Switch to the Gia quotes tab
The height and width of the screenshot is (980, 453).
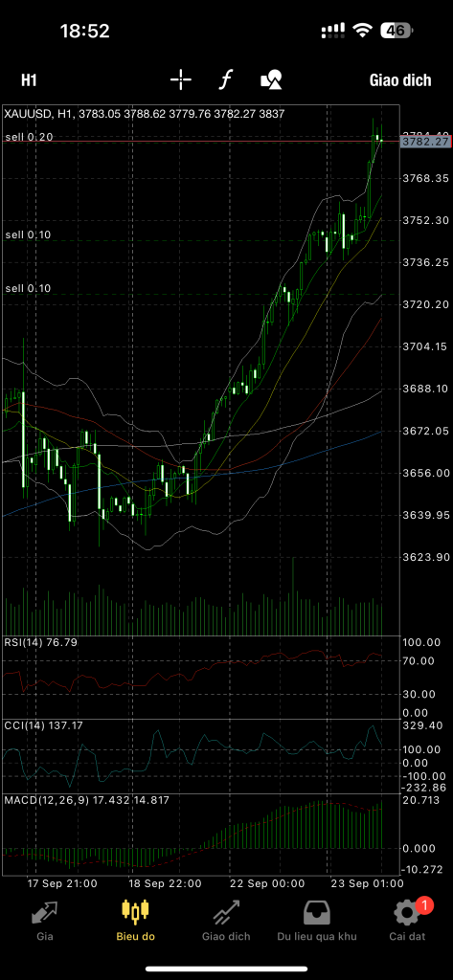44,921
